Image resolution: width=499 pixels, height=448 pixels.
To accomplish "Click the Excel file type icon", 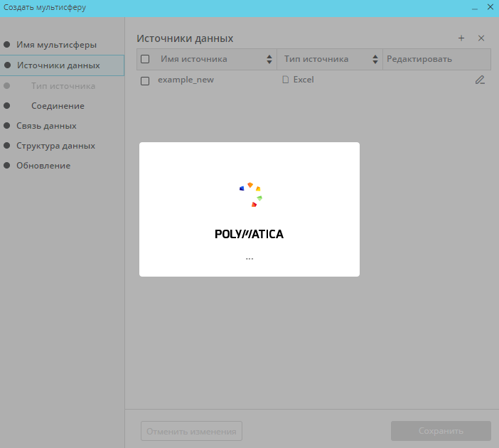I will [286, 80].
